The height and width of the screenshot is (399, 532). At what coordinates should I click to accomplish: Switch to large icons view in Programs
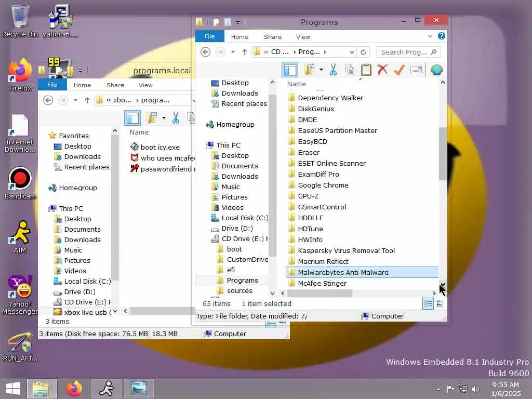coord(440,303)
